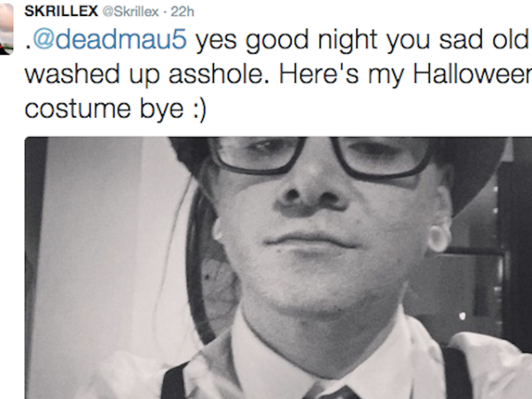Click the "costume bye :)" text line
532x399 pixels.
click(115, 110)
